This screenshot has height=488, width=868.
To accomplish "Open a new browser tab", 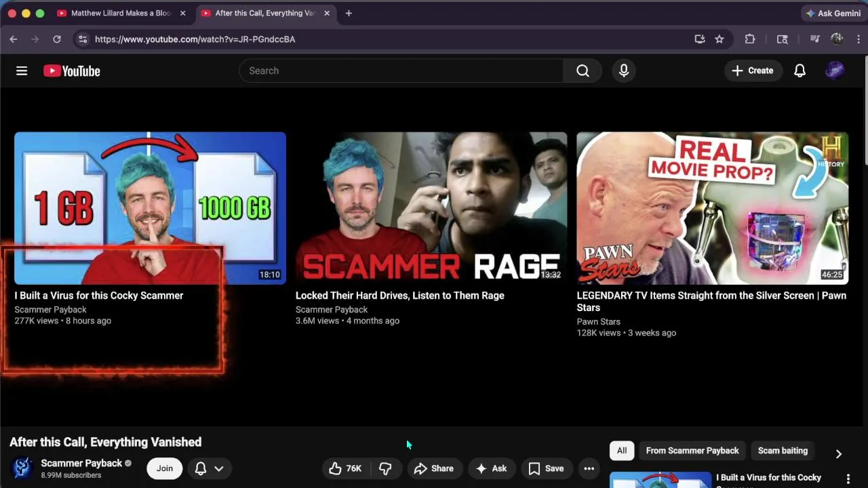I will click(x=349, y=13).
